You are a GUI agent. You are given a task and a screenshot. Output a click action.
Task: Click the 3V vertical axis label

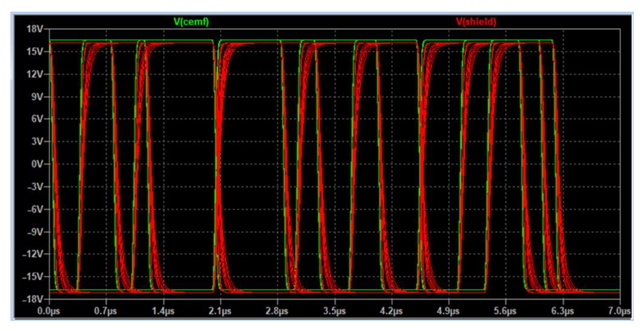(37, 142)
